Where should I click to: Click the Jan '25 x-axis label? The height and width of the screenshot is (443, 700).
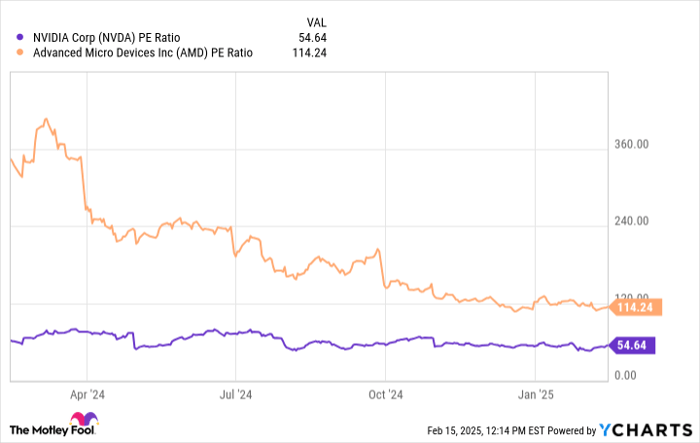tap(535, 394)
